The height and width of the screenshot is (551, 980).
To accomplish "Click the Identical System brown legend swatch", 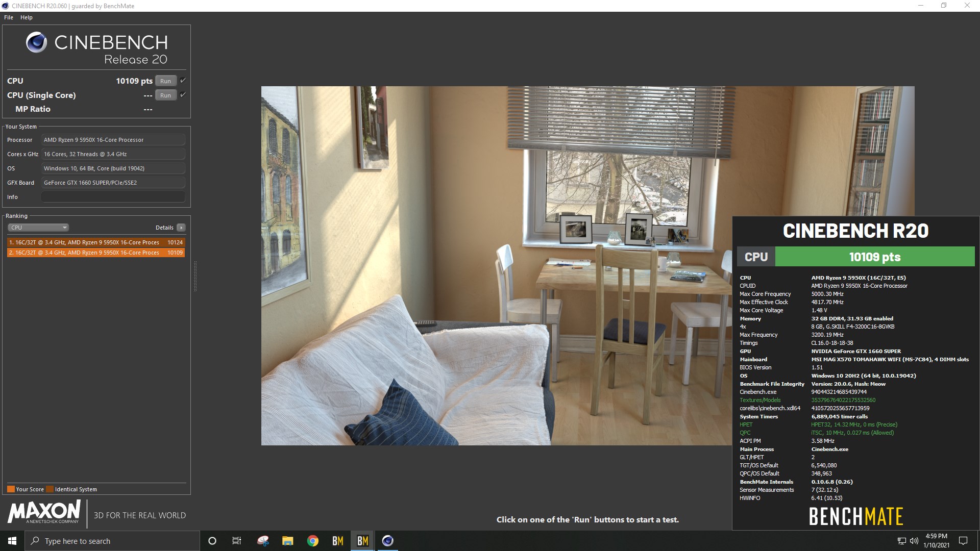I will [x=50, y=489].
